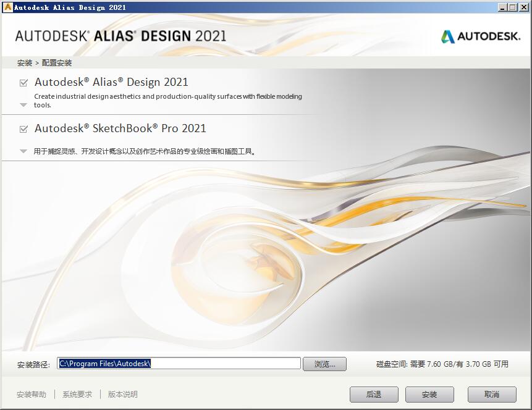Screen dimensions: 532x410
Task: Go back with the 后退 button
Action: click(x=374, y=394)
